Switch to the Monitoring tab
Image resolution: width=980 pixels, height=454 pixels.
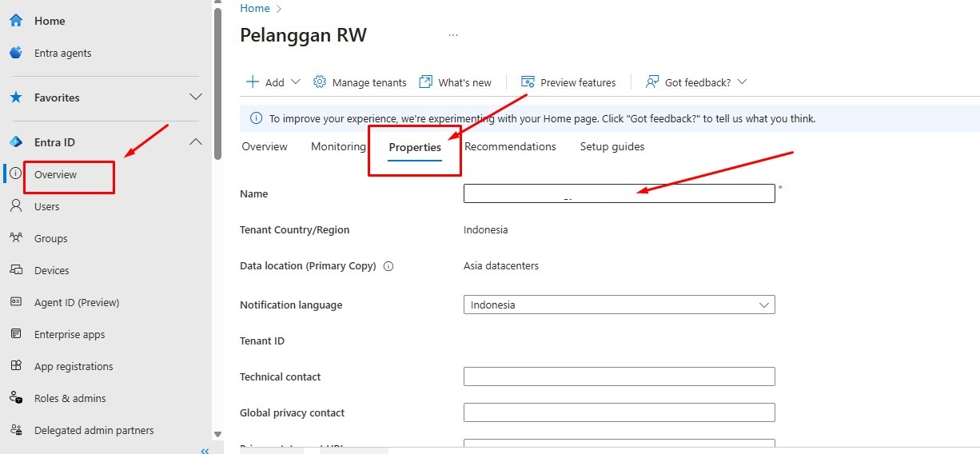pyautogui.click(x=338, y=147)
